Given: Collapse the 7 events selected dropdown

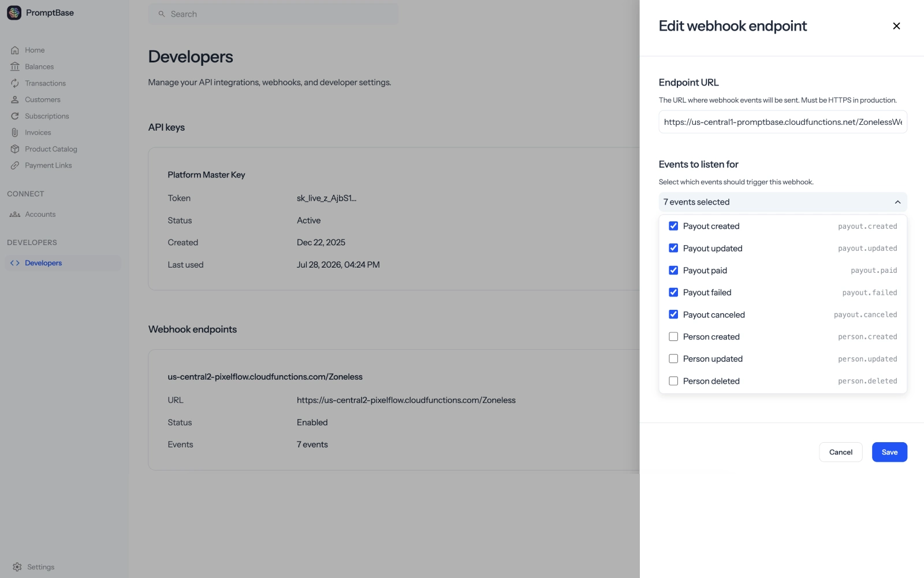Looking at the screenshot, I should [x=783, y=202].
